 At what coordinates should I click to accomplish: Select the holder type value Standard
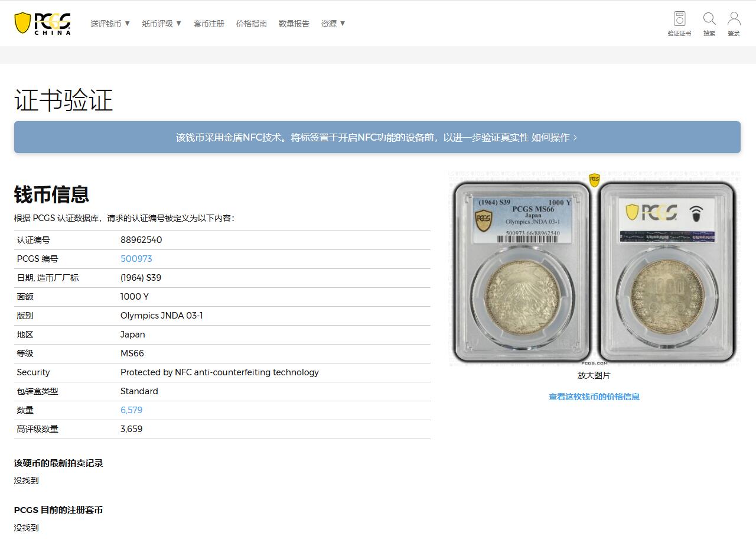139,391
